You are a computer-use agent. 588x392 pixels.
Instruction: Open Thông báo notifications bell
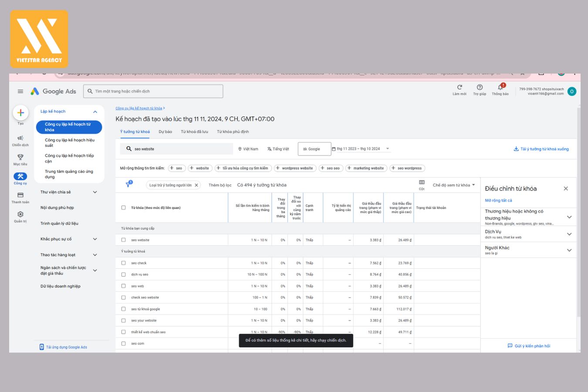coord(500,88)
